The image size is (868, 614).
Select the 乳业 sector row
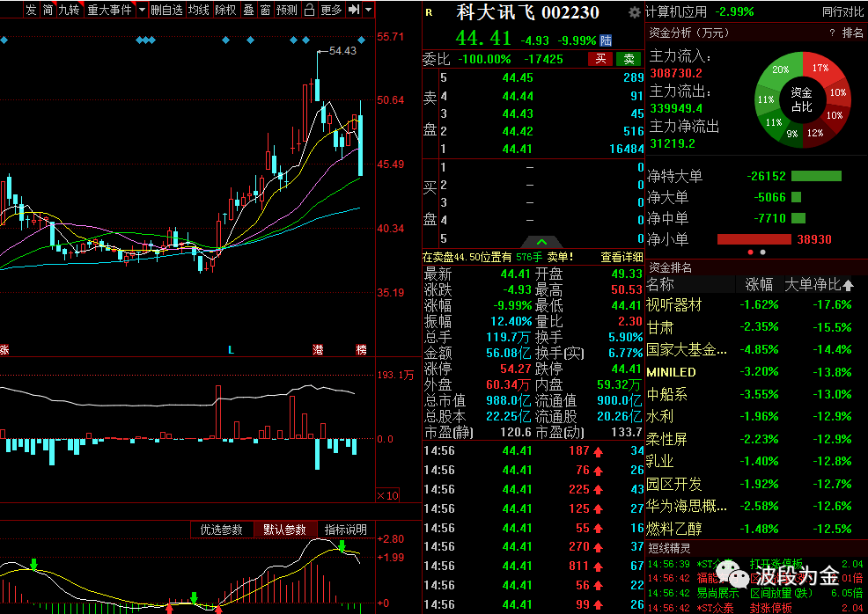pos(756,461)
